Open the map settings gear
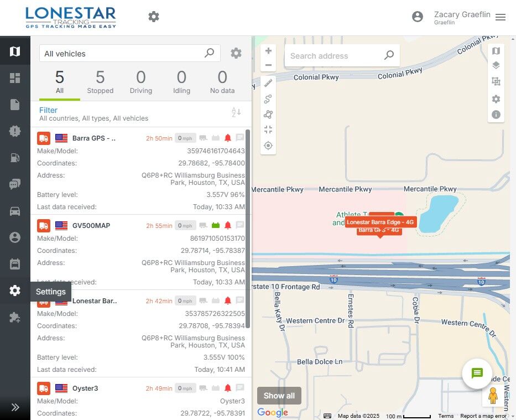 tap(496, 98)
